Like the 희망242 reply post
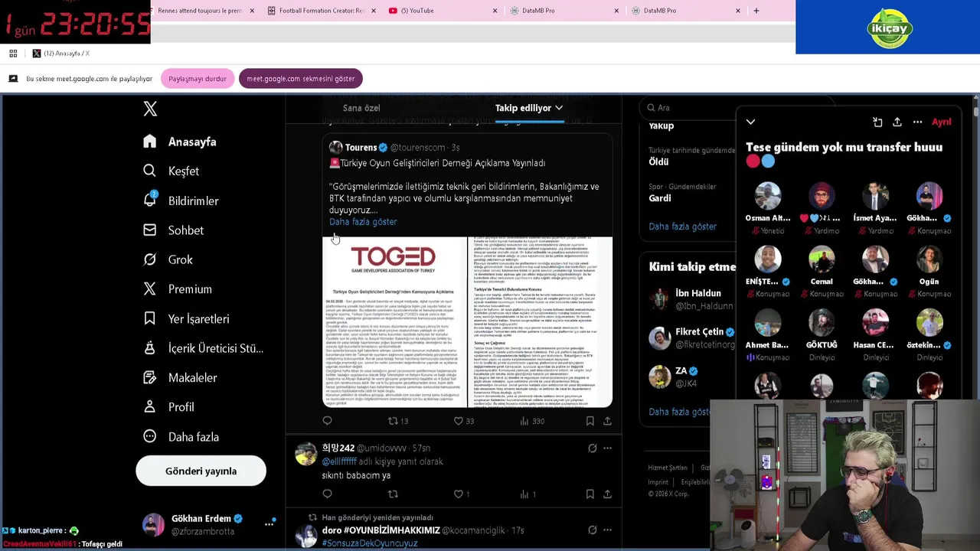The width and height of the screenshot is (980, 551). pyautogui.click(x=462, y=494)
